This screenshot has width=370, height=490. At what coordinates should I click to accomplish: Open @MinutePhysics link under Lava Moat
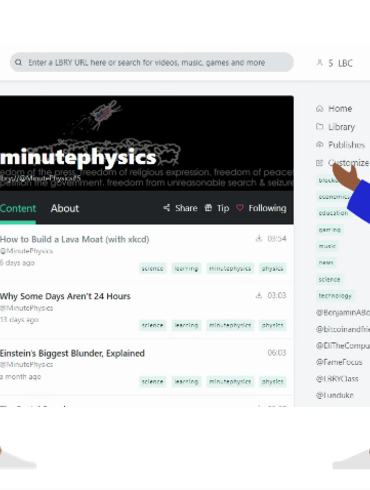click(26, 251)
